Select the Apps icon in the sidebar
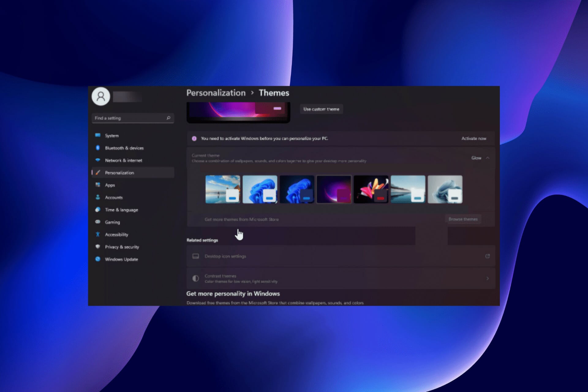588x392 pixels. 98,185
